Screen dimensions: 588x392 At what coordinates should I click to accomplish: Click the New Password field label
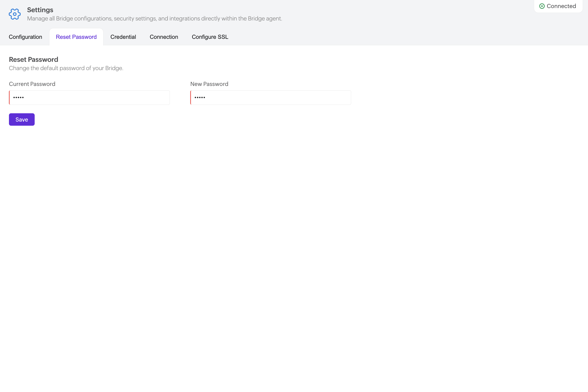pyautogui.click(x=209, y=84)
